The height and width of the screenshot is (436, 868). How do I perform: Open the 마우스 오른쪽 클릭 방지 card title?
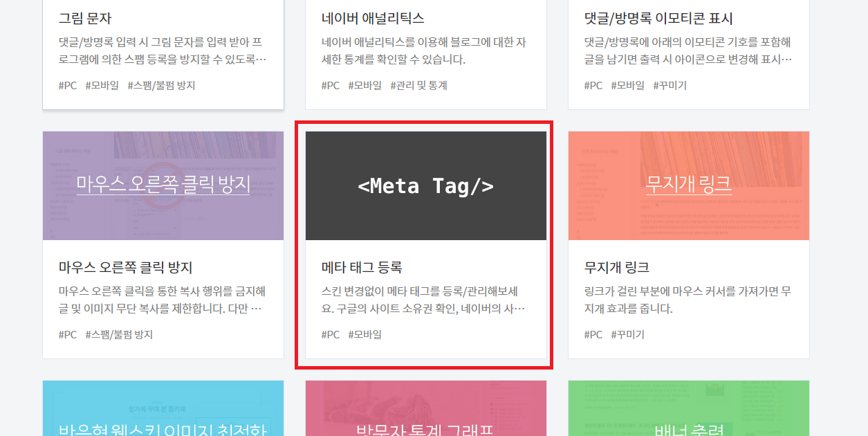click(x=126, y=268)
